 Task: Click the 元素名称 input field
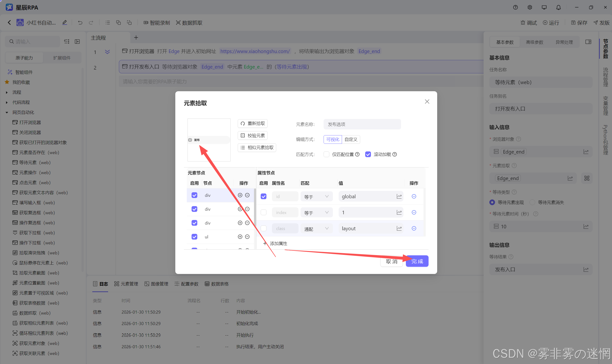pyautogui.click(x=362, y=124)
